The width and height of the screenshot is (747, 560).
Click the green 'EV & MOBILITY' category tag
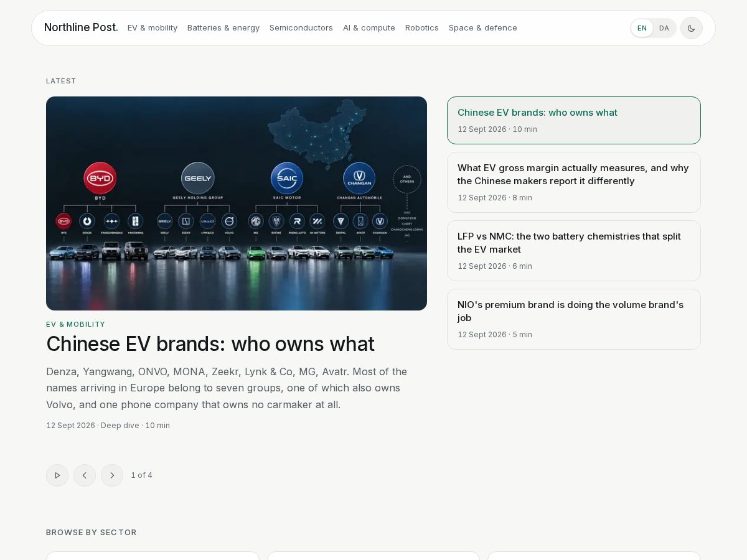pyautogui.click(x=76, y=324)
